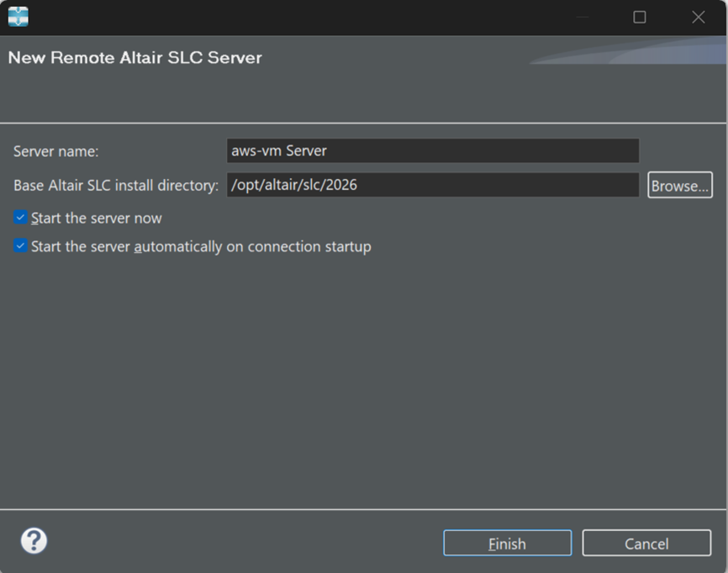Click the New Remote Altair SLC Server heading
Image resolution: width=728 pixels, height=573 pixels.
coord(135,57)
